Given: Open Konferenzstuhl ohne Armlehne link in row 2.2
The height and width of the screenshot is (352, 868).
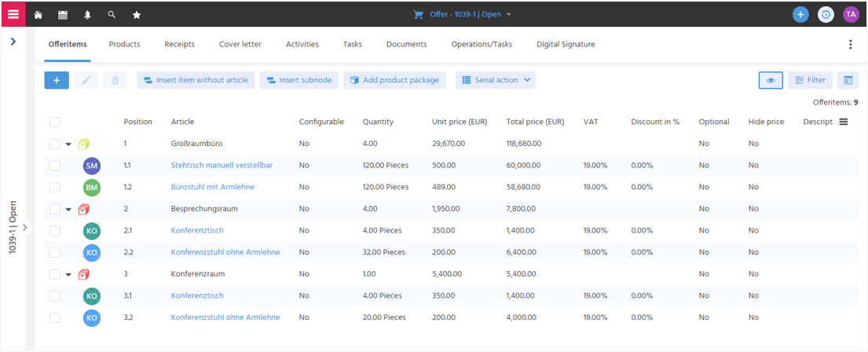Looking at the screenshot, I should (225, 252).
